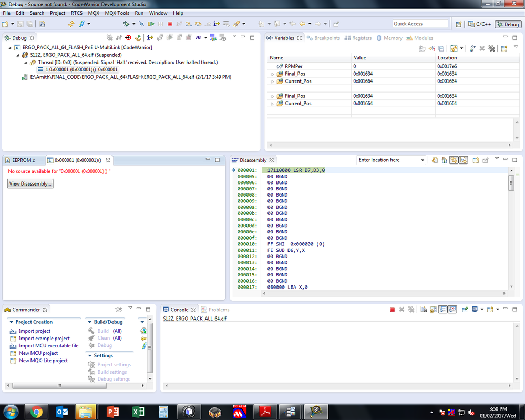This screenshot has width=525, height=420.
Task: Click the Reset target icon in the Debug view toolbar
Action: pos(128,37)
